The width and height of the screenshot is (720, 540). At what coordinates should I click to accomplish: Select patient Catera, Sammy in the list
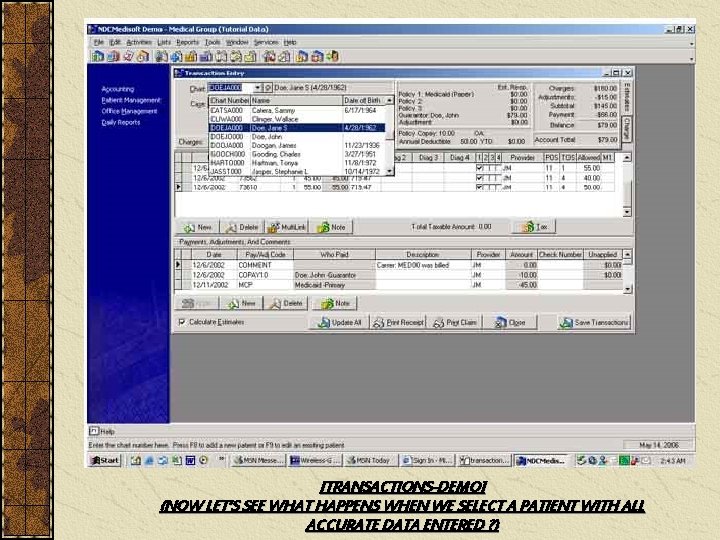pos(297,110)
